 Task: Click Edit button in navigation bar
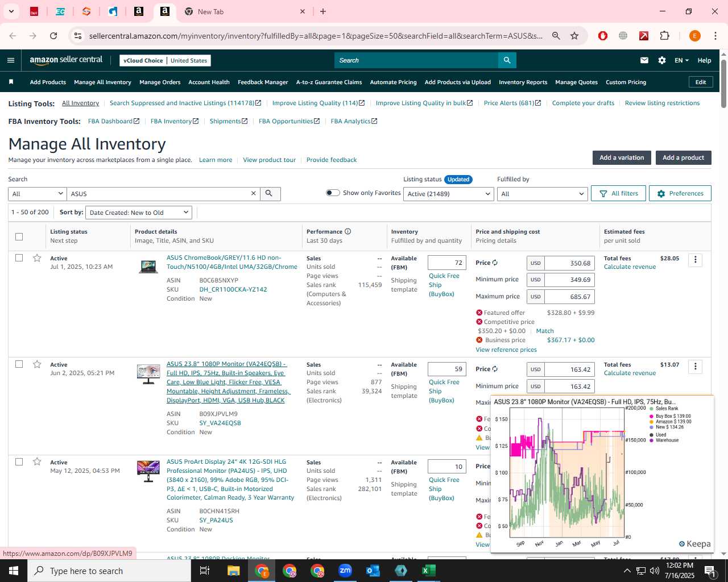[701, 82]
